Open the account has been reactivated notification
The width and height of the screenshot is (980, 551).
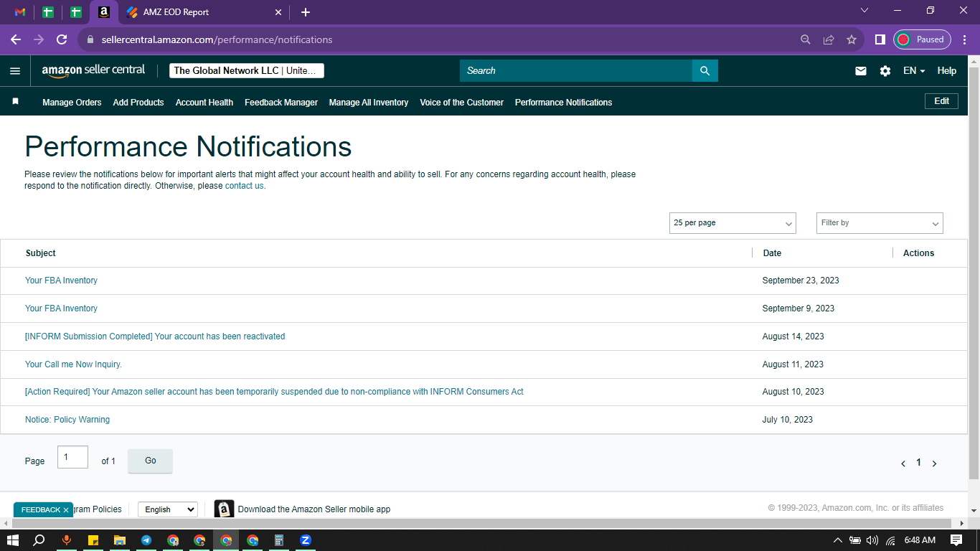[155, 336]
